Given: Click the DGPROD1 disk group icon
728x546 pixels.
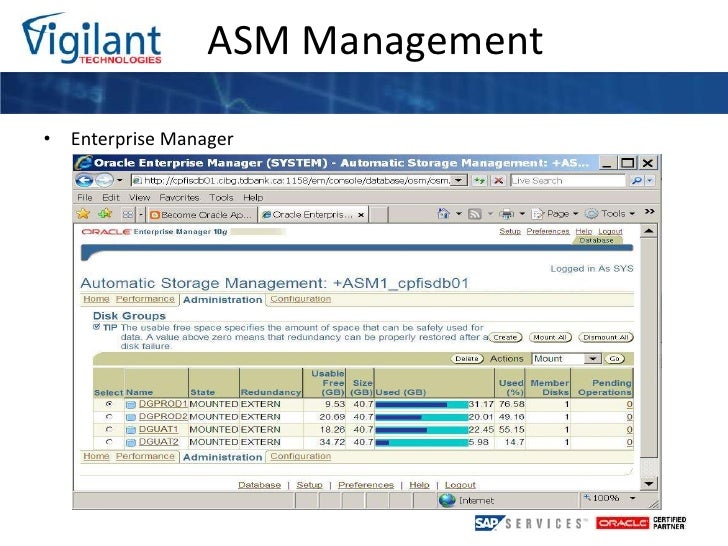Looking at the screenshot, I should [131, 404].
